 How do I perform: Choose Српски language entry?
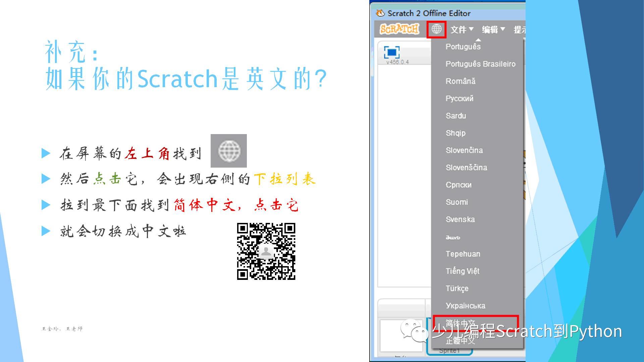pos(459,185)
